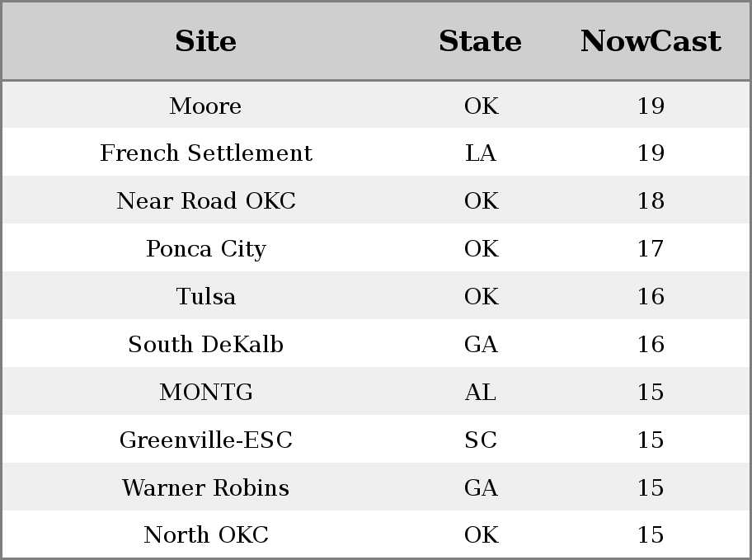Select the South DeKalb site cell
The image size is (752, 560).
click(x=206, y=344)
